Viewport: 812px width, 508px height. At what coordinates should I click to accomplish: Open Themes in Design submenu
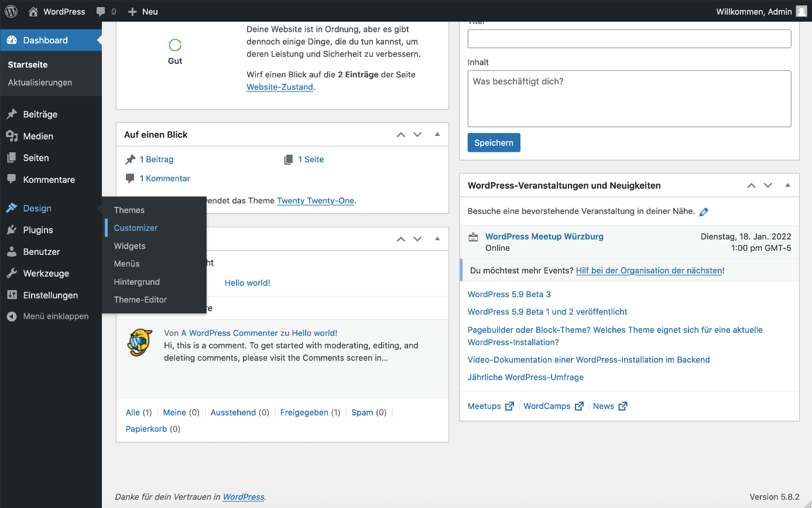point(129,210)
